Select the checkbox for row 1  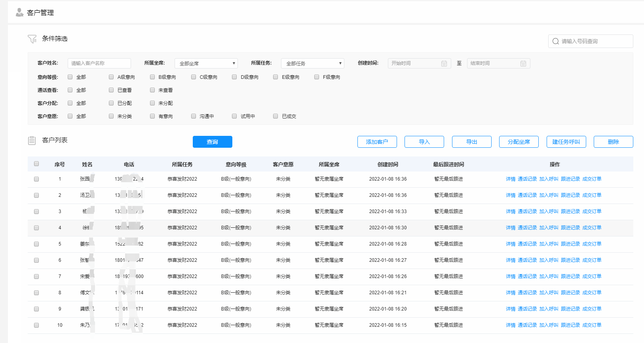36,179
